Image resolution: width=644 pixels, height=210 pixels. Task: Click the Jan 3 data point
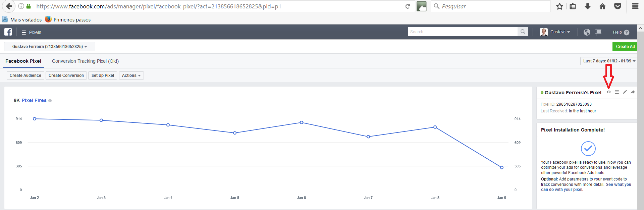[101, 120]
